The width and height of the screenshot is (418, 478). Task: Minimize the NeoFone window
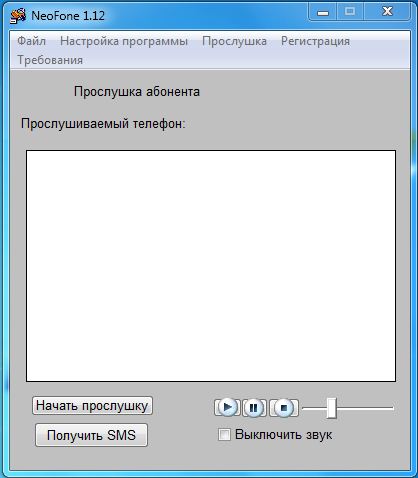(323, 13)
